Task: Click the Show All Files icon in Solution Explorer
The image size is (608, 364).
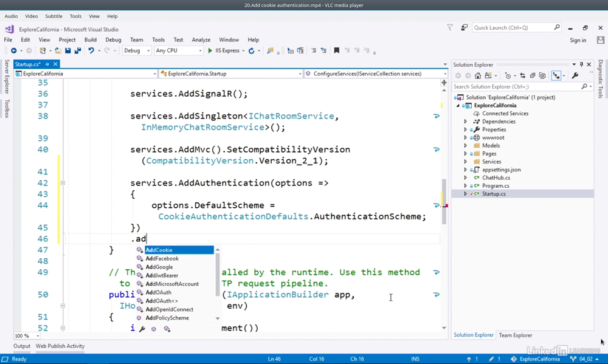Action: click(x=542, y=76)
